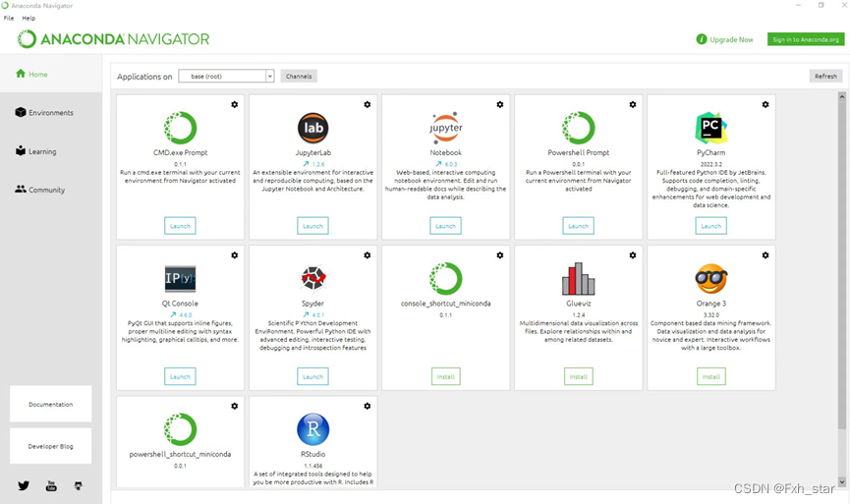850x504 pixels.
Task: Launch PyCharm
Action: pos(710,225)
